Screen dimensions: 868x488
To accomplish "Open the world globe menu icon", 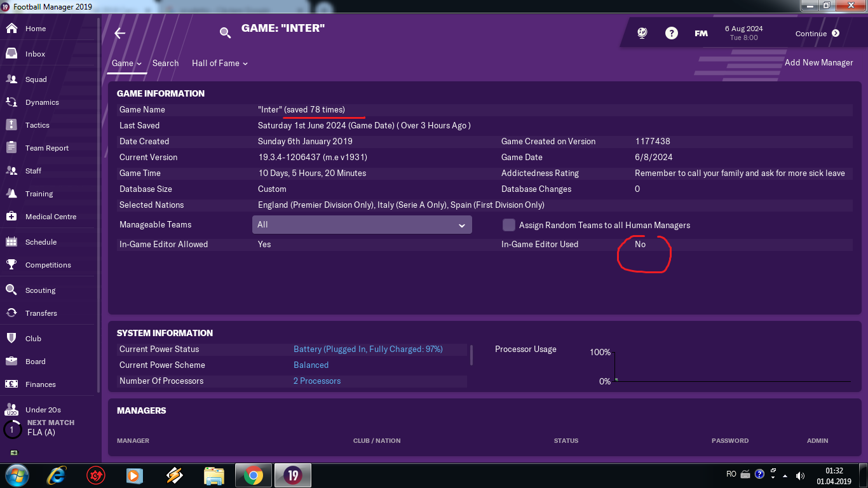I will 642,34.
